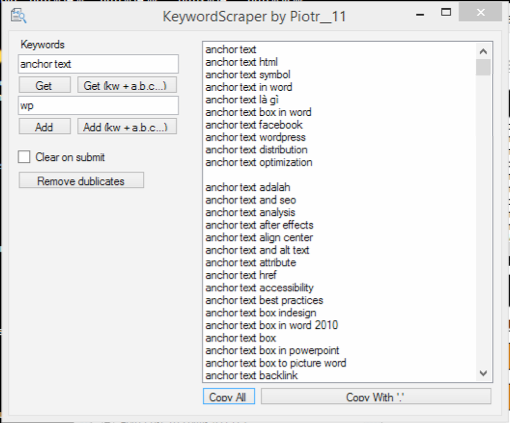
Task: Click the vertical scrollbar thumb in results
Action: (483, 67)
